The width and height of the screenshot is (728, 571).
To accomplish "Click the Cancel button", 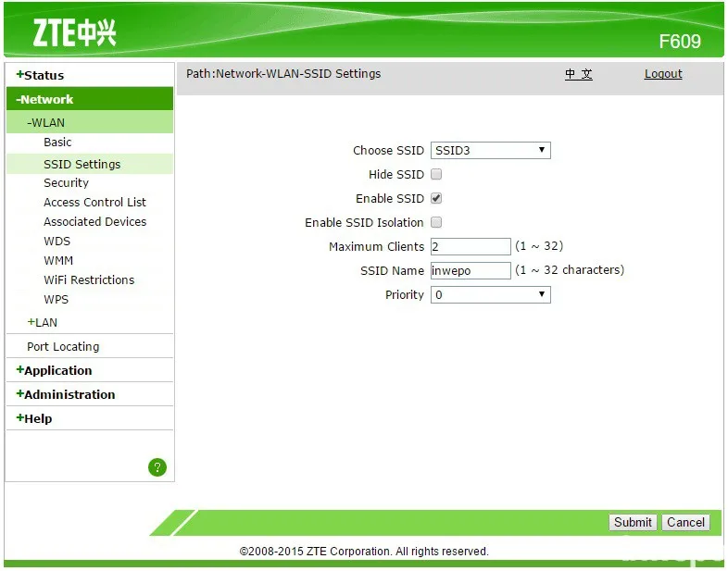I will 685,522.
